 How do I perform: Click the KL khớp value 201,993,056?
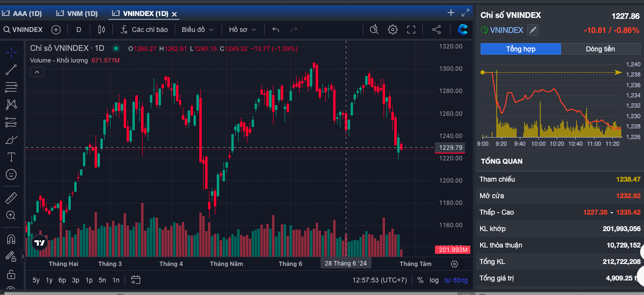click(x=622, y=229)
